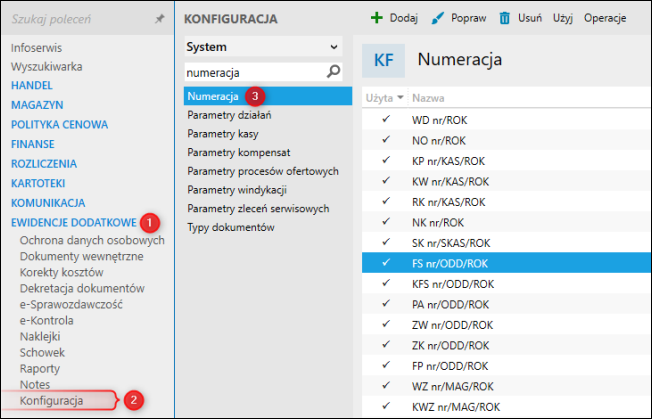
Task: Toggle the Użyta checkmark for FS nr/ODD/ROK
Action: tap(386, 263)
